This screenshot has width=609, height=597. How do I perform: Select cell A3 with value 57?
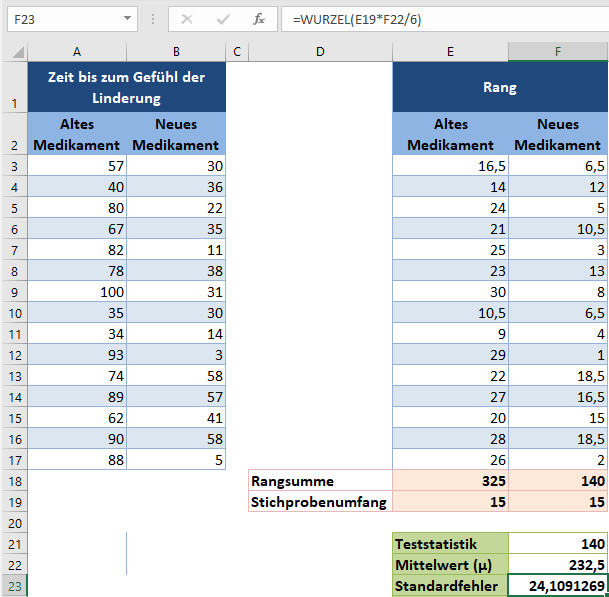(x=77, y=166)
